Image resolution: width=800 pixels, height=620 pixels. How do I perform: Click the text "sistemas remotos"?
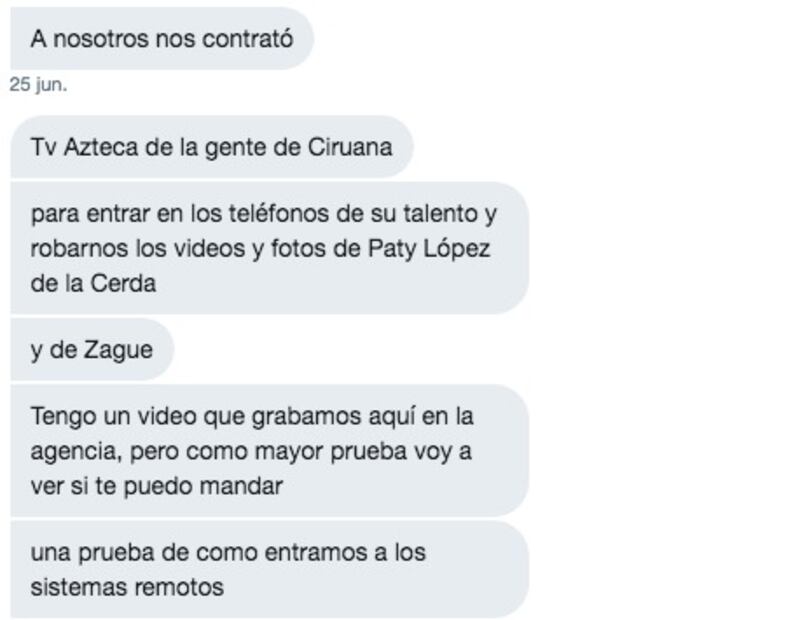(x=127, y=587)
